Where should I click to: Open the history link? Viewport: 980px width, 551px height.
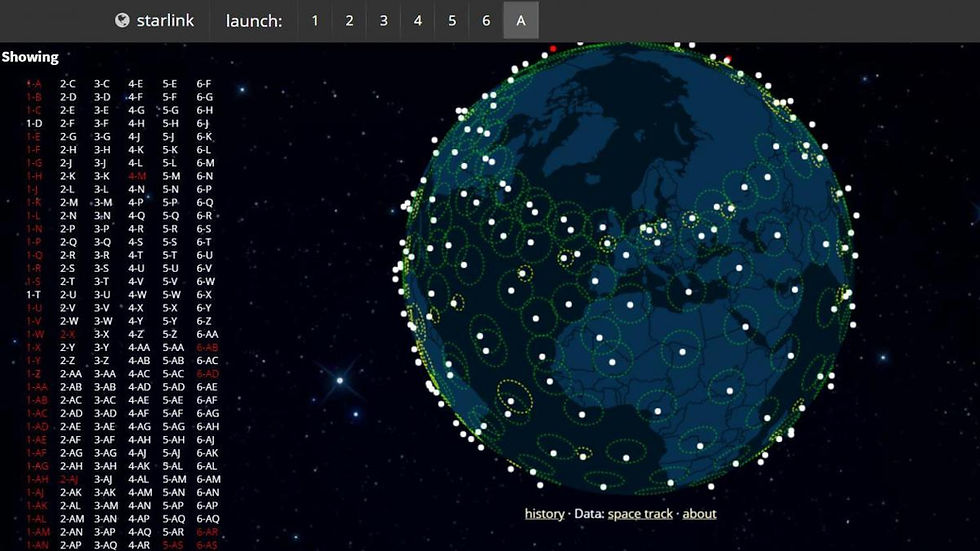[x=544, y=514]
